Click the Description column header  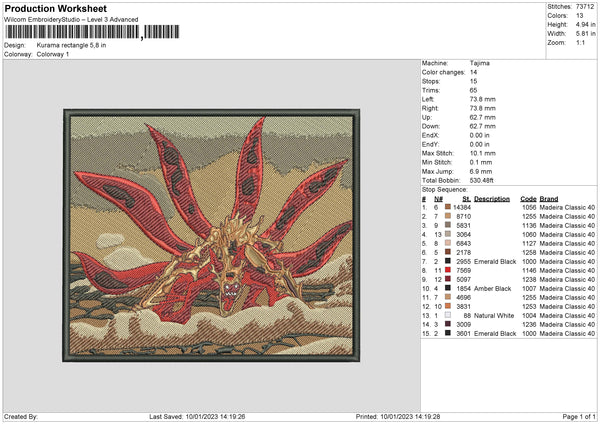click(x=492, y=199)
